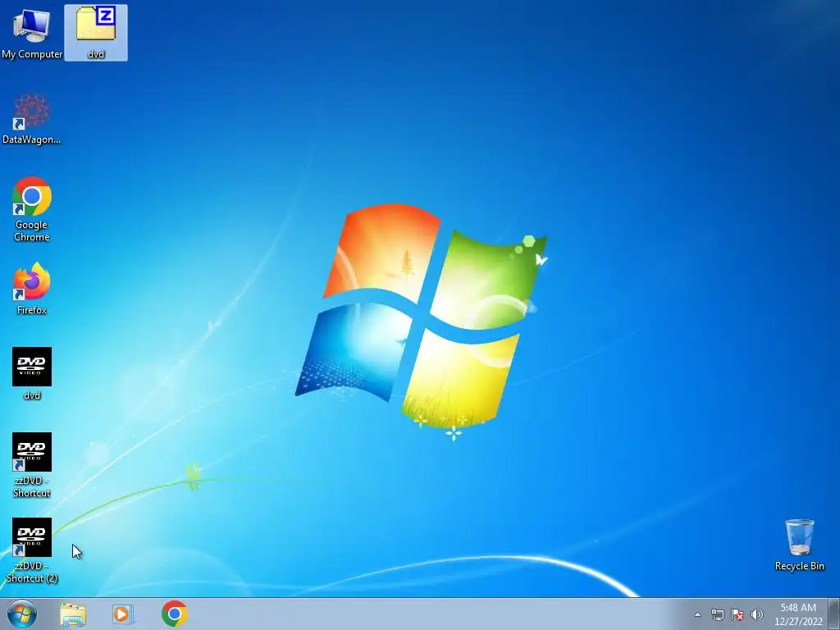Select the zzDVD - Shortcut (2) icon
Screen dimensions: 840x630
pos(32,550)
